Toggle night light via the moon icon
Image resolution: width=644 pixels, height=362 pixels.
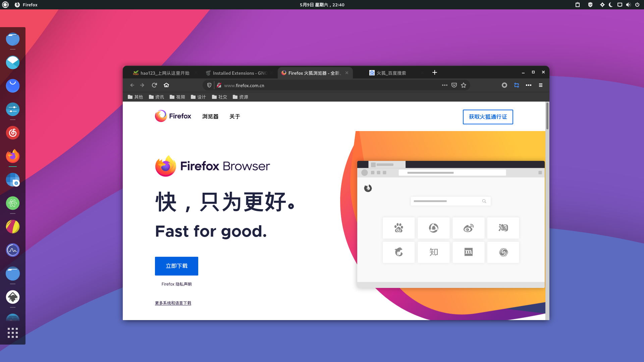pyautogui.click(x=611, y=5)
